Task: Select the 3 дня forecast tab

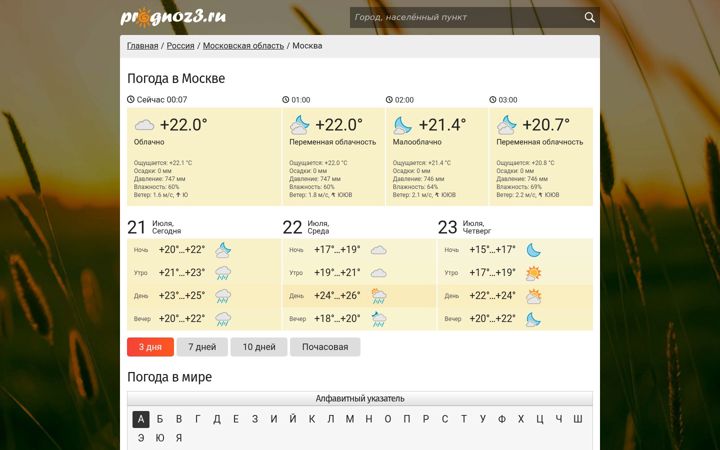Action: [x=151, y=347]
